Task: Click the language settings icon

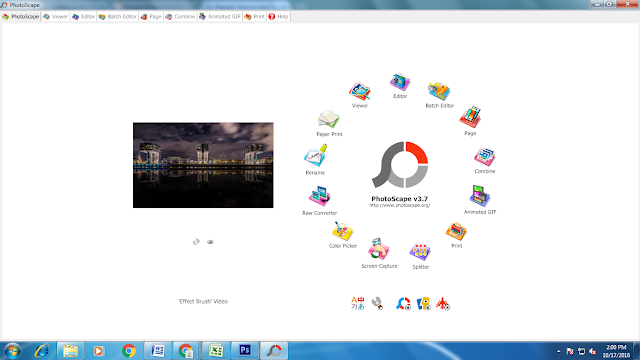Action: click(358, 303)
